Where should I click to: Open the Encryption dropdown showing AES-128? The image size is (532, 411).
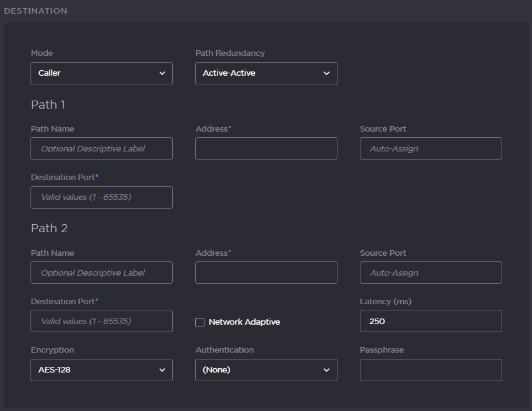[x=101, y=369]
